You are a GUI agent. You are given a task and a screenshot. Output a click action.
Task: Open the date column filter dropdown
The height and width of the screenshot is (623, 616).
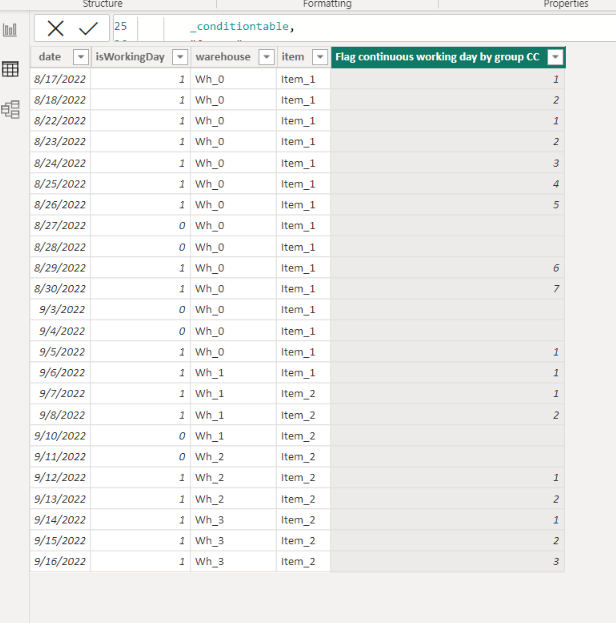click(81, 57)
